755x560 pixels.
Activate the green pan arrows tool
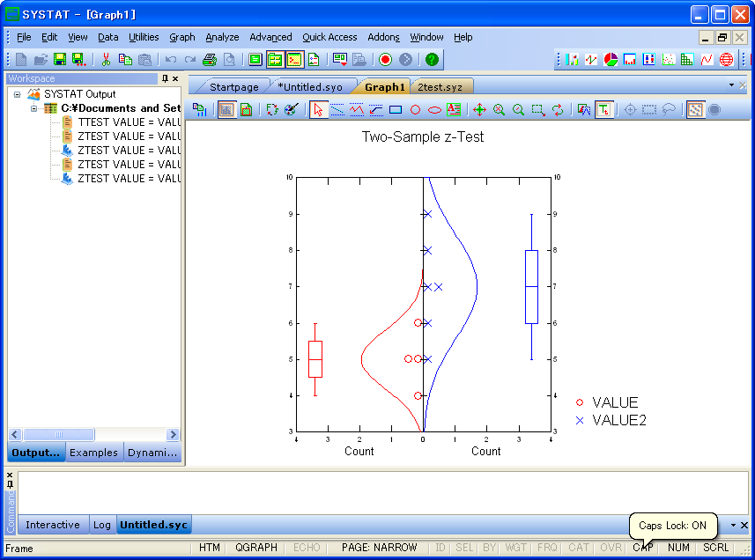(479, 110)
